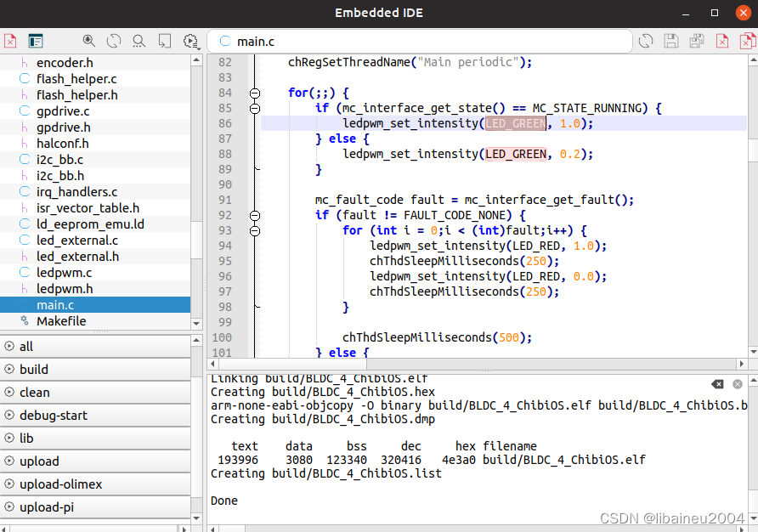Save main.c using the floppy disk icon

click(x=671, y=41)
